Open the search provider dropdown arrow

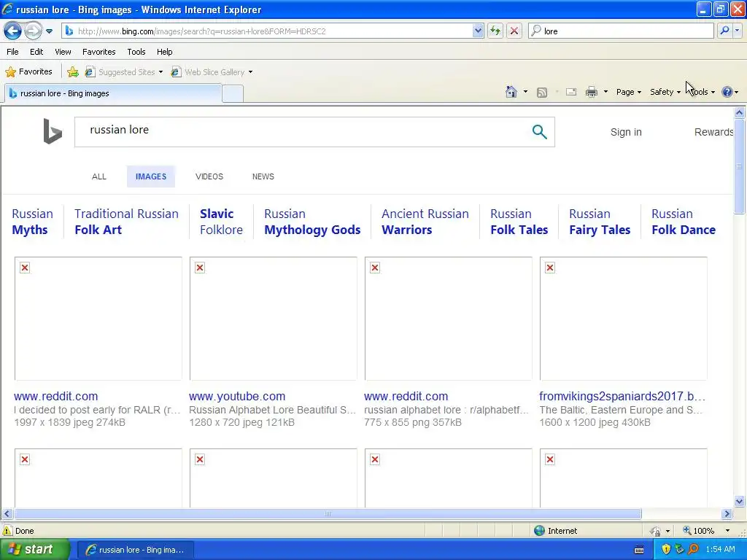737,31
